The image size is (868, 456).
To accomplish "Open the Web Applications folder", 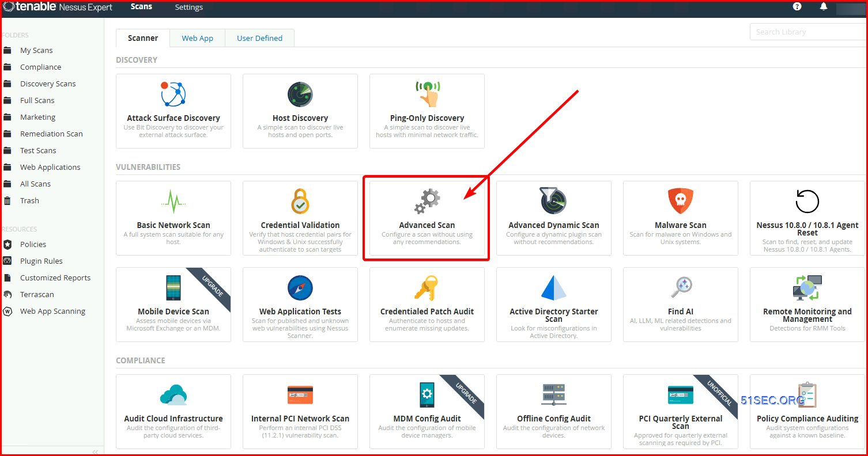I will (50, 167).
